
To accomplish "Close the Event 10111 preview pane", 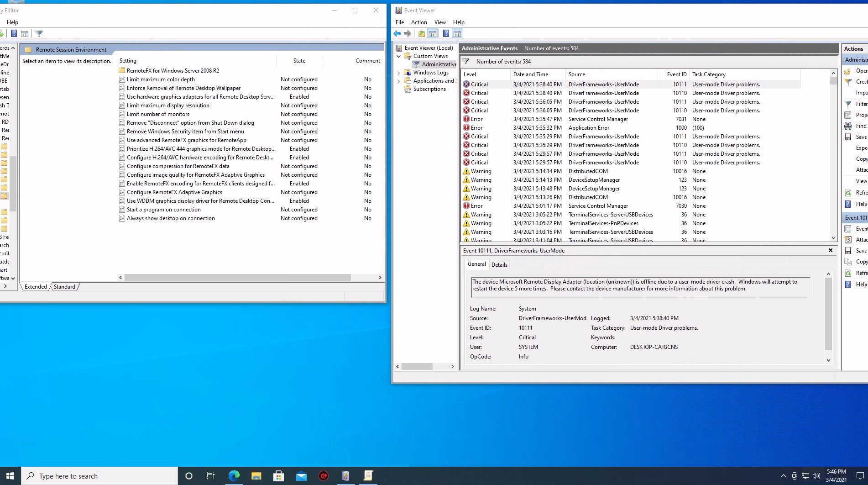I will coord(831,250).
